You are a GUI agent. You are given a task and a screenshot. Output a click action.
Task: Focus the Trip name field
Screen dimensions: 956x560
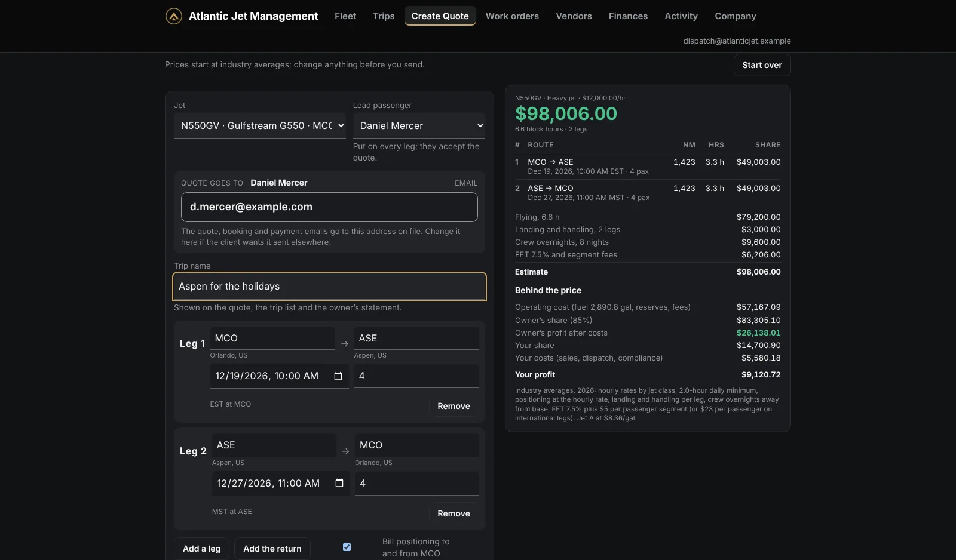pyautogui.click(x=329, y=287)
